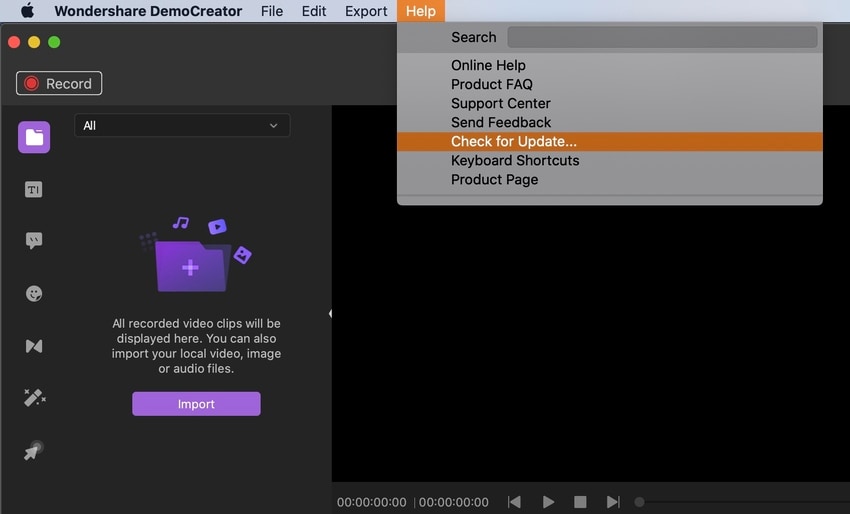
Task: Open the Apple menu
Action: [28, 11]
